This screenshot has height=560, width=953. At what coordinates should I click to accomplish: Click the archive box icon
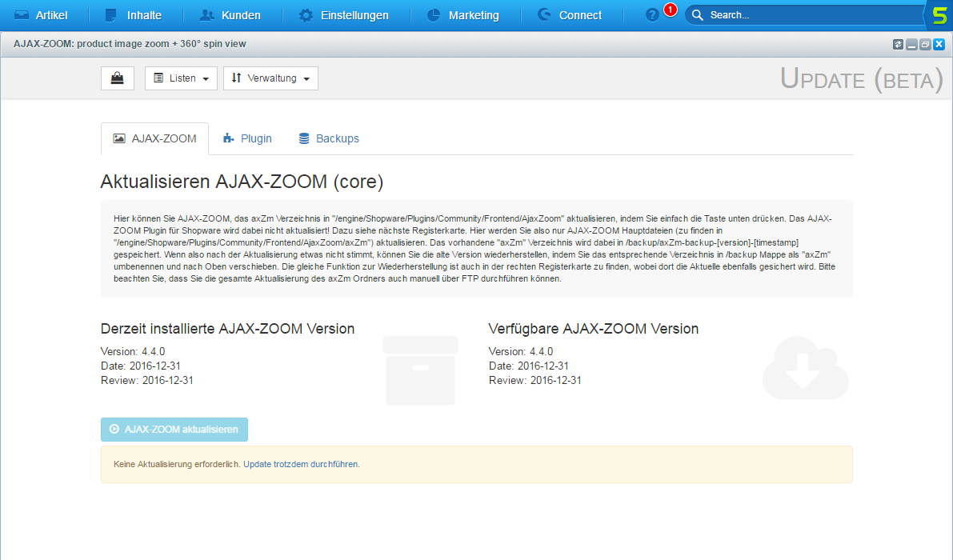pyautogui.click(x=420, y=370)
